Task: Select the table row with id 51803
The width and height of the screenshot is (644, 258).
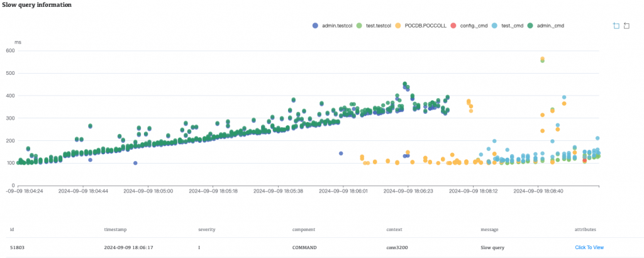Action: [x=252, y=247]
